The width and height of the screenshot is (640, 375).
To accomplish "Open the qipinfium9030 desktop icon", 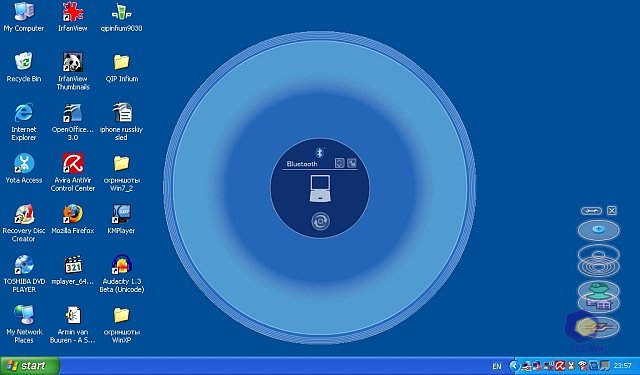I will tap(122, 17).
